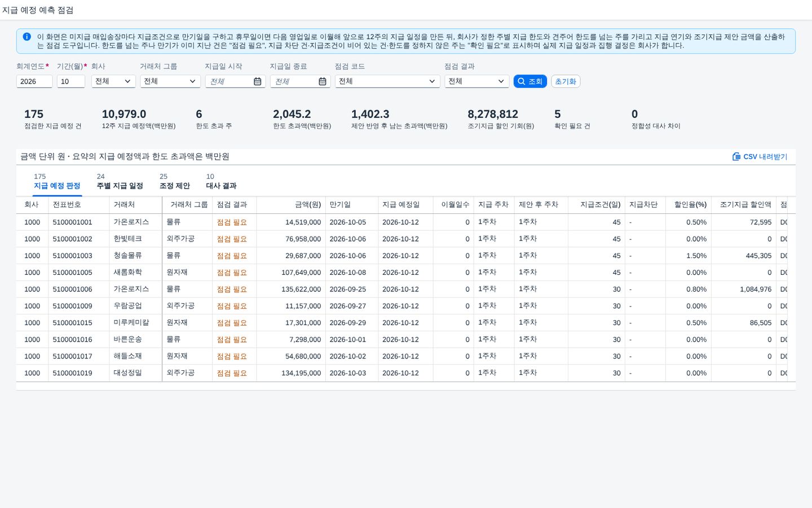Image resolution: width=812 pixels, height=508 pixels.
Task: Click the 한도 초과 주 summary value 6
Action: [x=199, y=114]
